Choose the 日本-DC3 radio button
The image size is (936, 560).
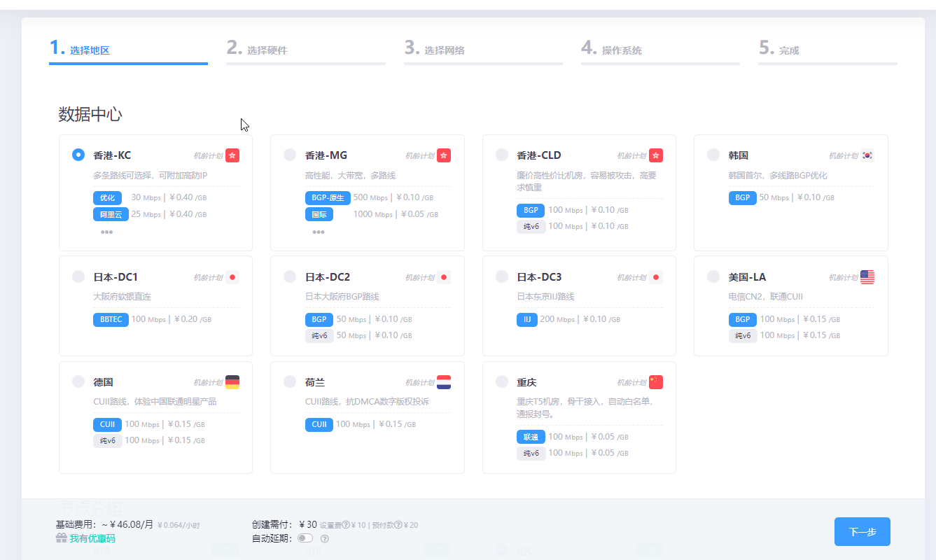coord(502,276)
